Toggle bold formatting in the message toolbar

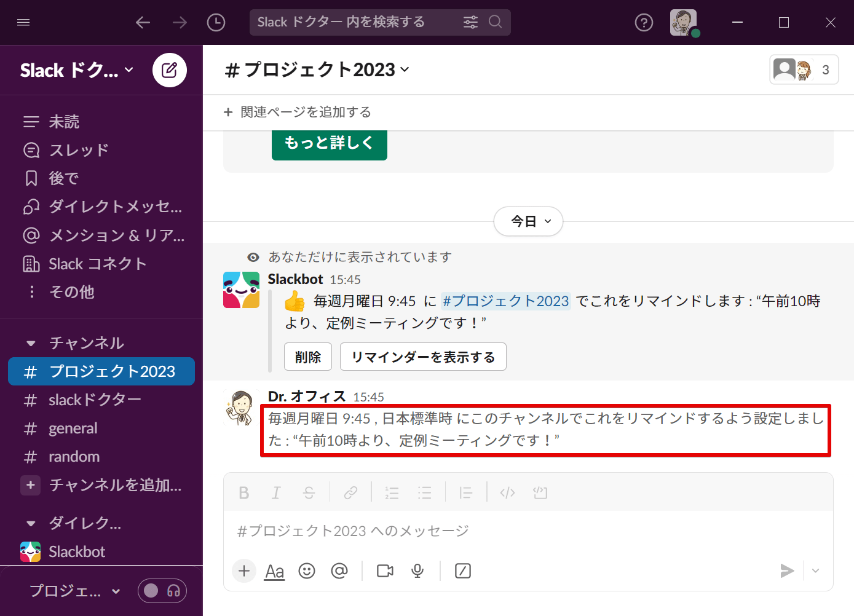coord(243,492)
